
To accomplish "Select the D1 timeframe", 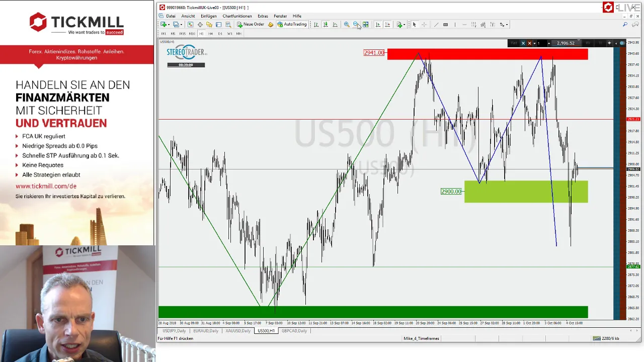I will click(220, 33).
